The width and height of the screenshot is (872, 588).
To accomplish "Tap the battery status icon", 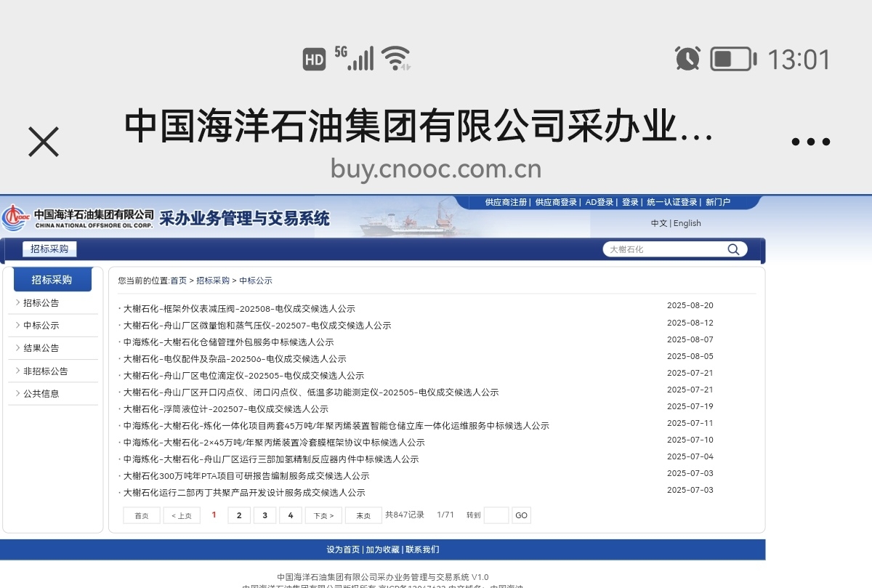I will [x=733, y=59].
